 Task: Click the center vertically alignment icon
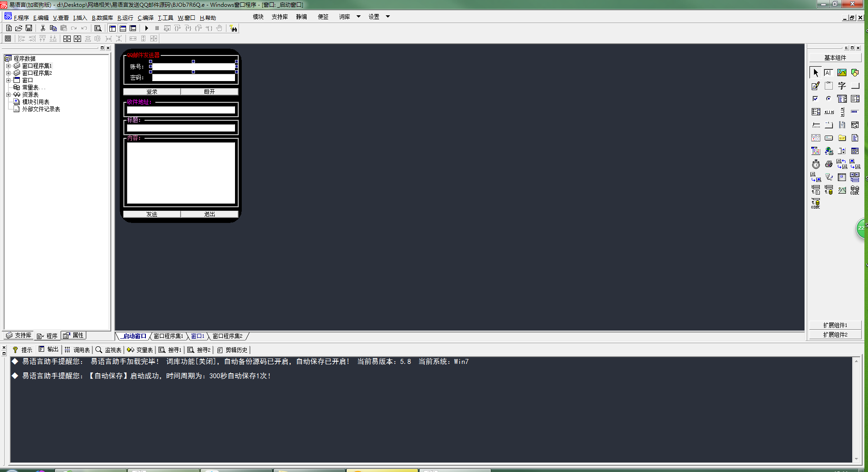(x=77, y=39)
